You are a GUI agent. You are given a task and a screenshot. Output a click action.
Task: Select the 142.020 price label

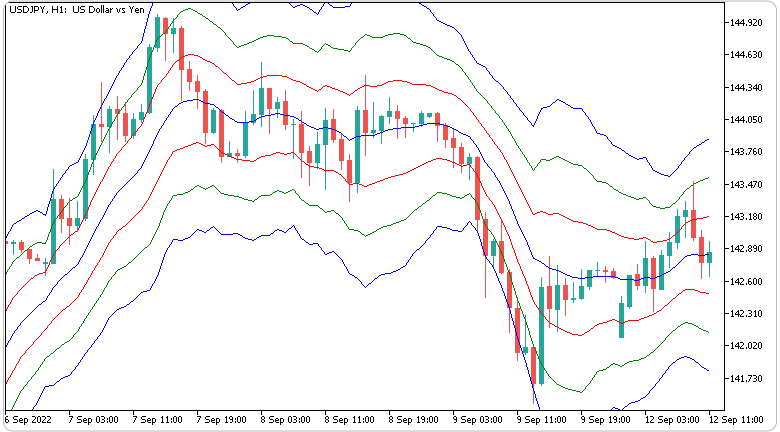(746, 345)
